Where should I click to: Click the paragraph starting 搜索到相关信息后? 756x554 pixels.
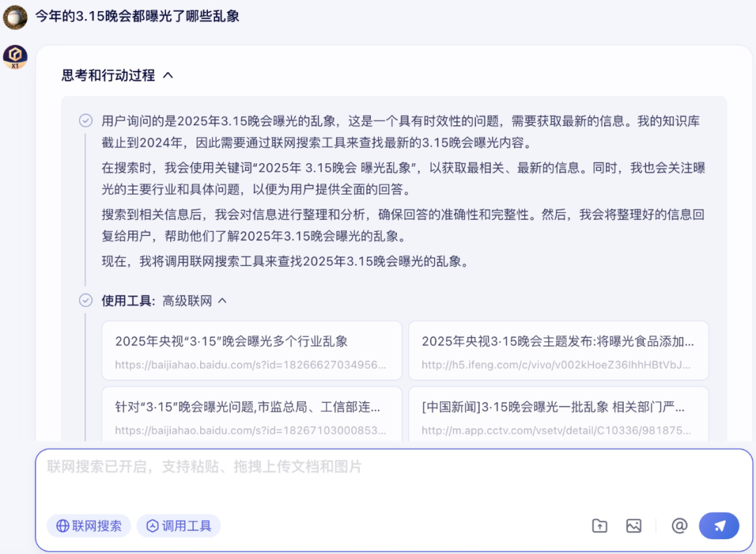click(404, 226)
